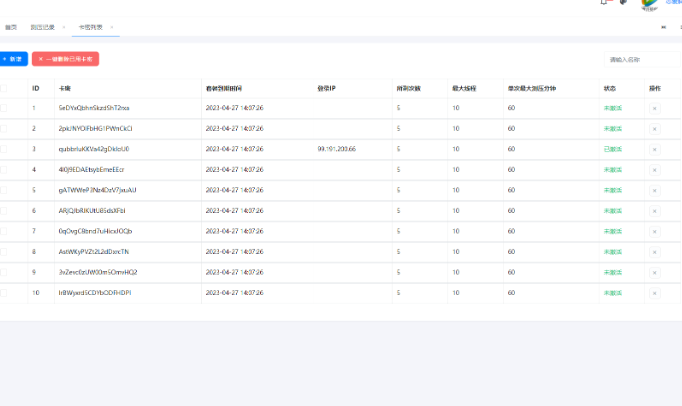
Task: Delete the row with ID 10
Action: click(655, 293)
